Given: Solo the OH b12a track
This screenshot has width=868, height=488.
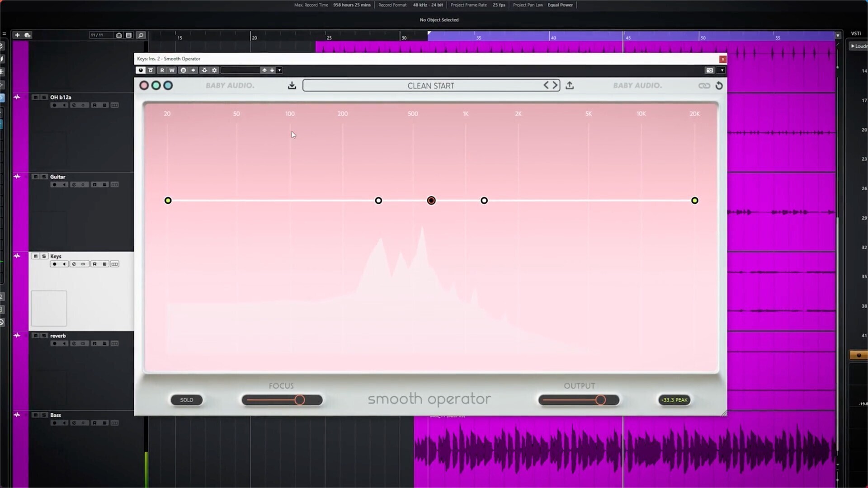Looking at the screenshot, I should [x=44, y=97].
